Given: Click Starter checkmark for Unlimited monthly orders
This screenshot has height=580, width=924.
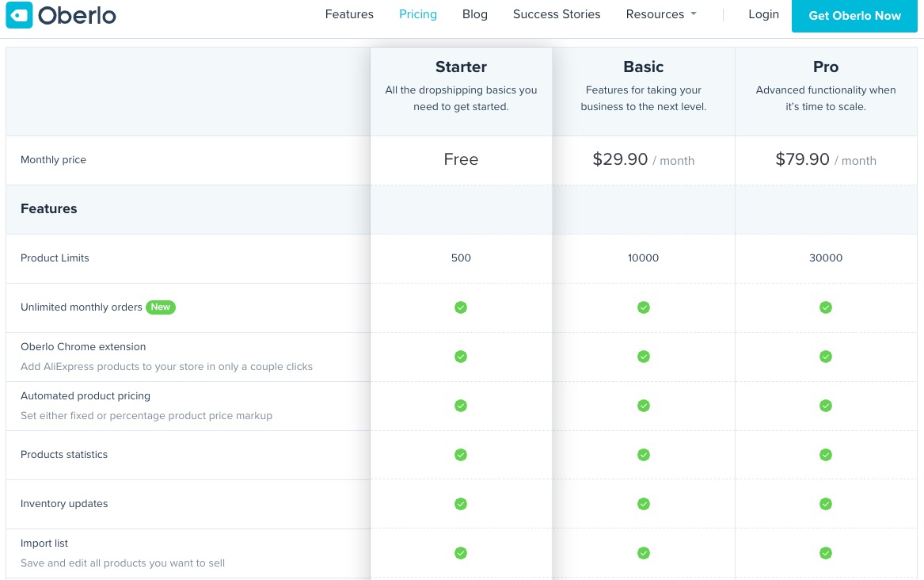Looking at the screenshot, I should (x=461, y=307).
